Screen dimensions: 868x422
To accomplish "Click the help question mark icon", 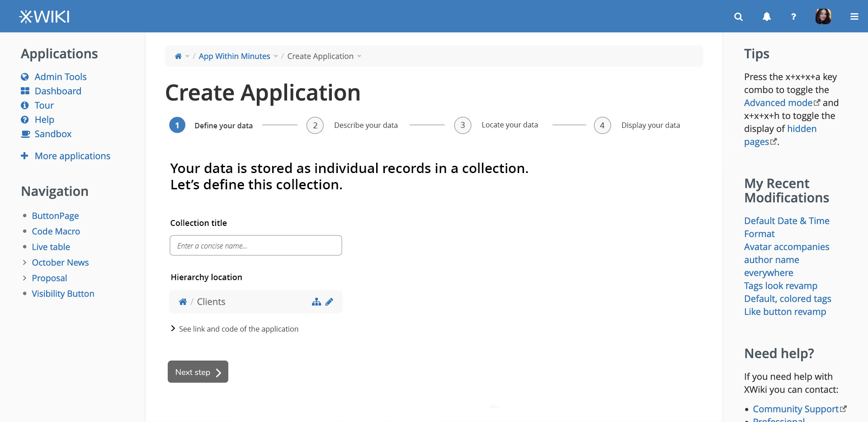I will (x=793, y=17).
